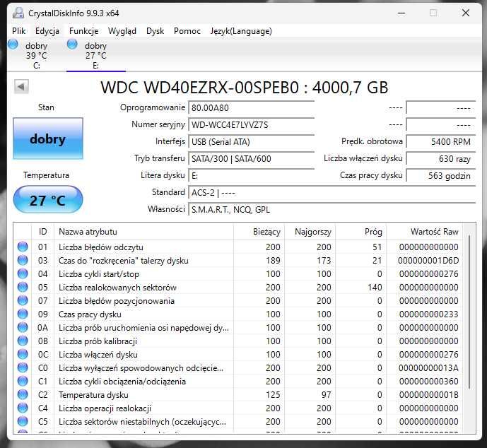Open the Wygląd menu

click(122, 31)
